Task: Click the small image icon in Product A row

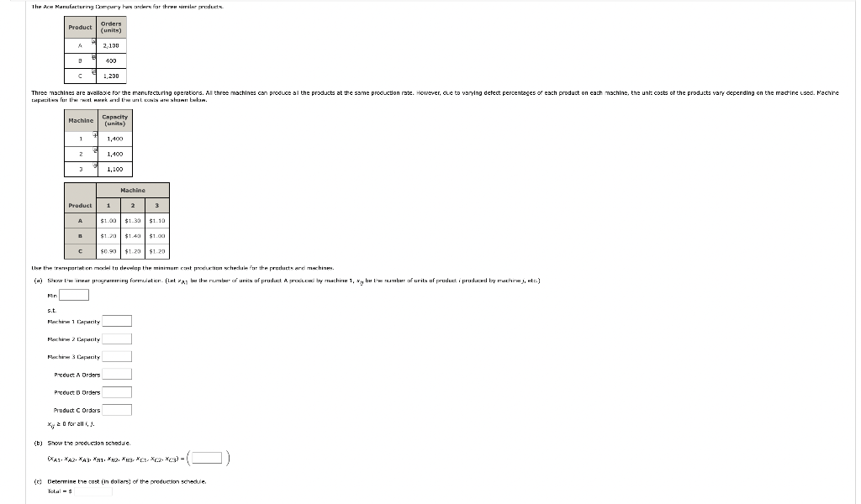Action: [94, 42]
